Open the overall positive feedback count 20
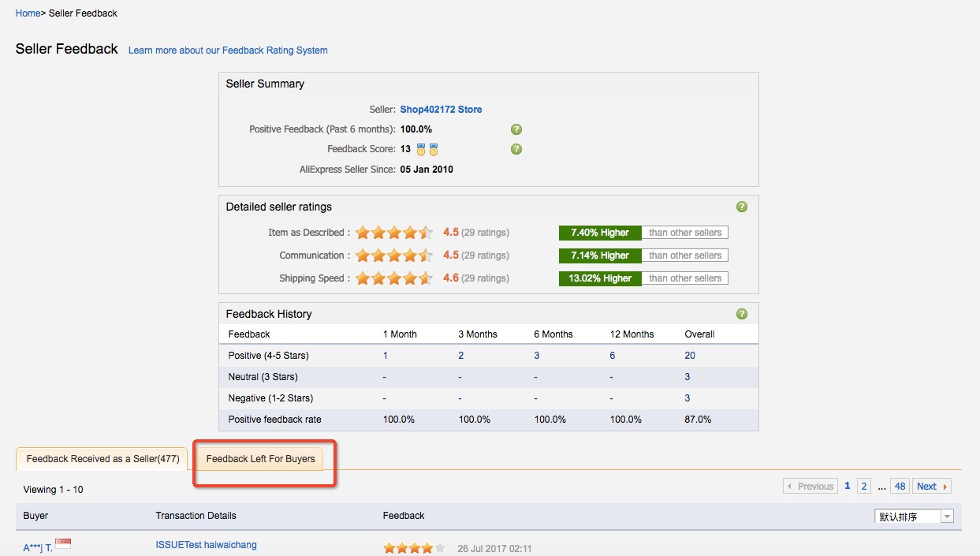This screenshot has width=980, height=556. (x=690, y=356)
